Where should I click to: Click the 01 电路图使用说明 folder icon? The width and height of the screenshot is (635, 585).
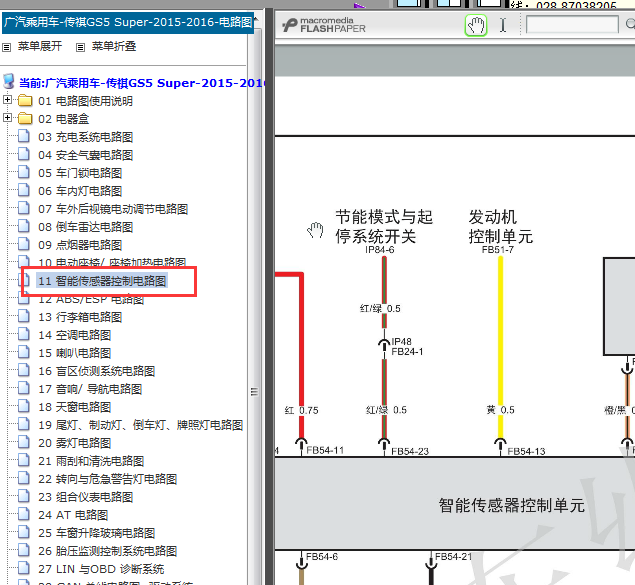coord(25,100)
